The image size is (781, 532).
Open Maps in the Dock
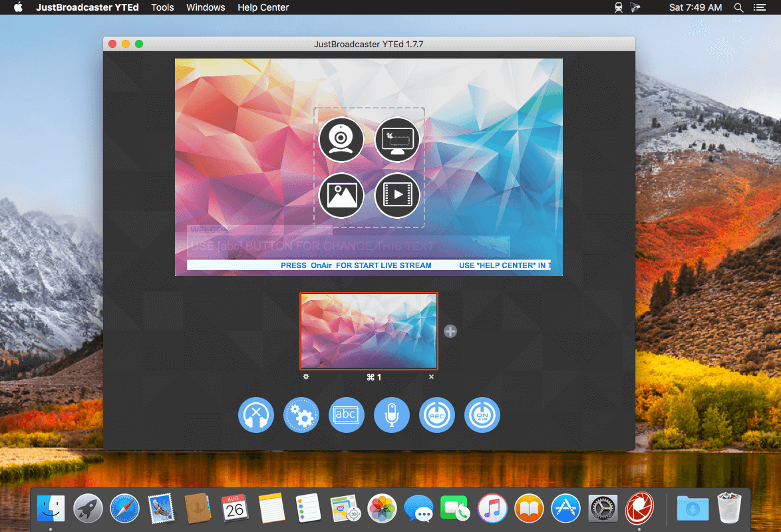345,509
